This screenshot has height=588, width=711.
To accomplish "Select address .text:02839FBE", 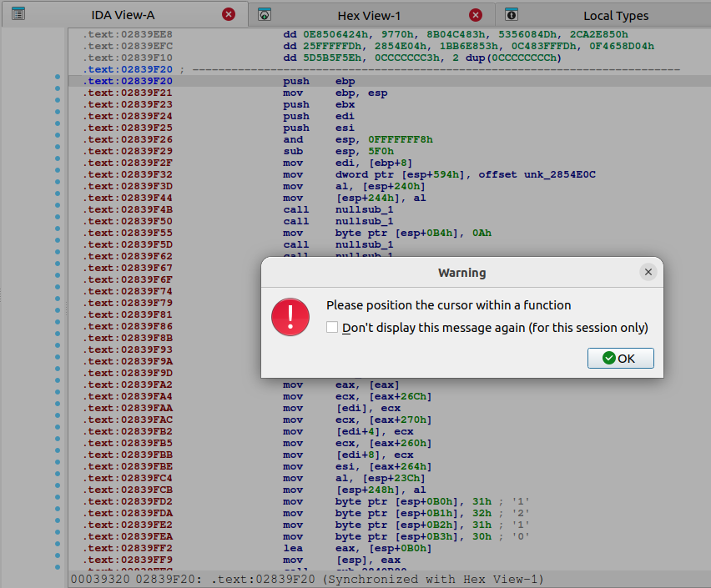I will tap(128, 466).
